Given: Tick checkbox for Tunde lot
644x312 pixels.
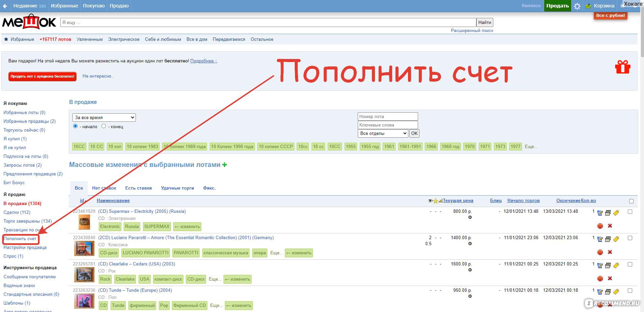Looking at the screenshot, I should point(630,291).
